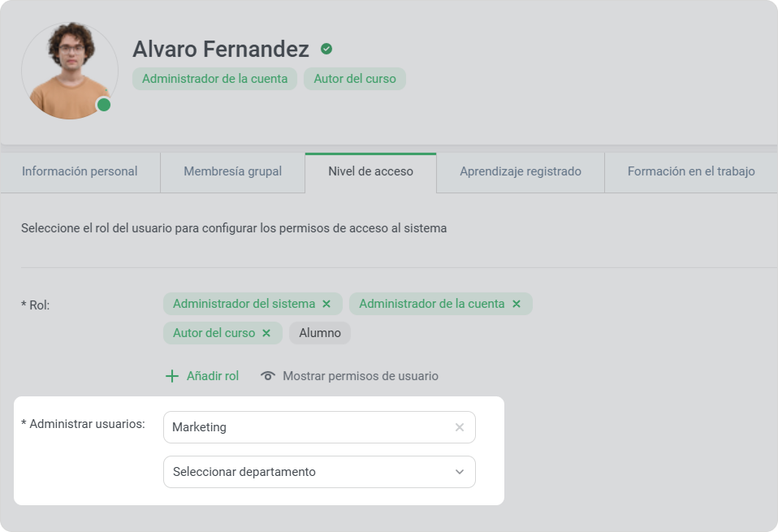This screenshot has width=778, height=532.
Task: Select the Nivel de acceso tab
Action: click(x=370, y=171)
